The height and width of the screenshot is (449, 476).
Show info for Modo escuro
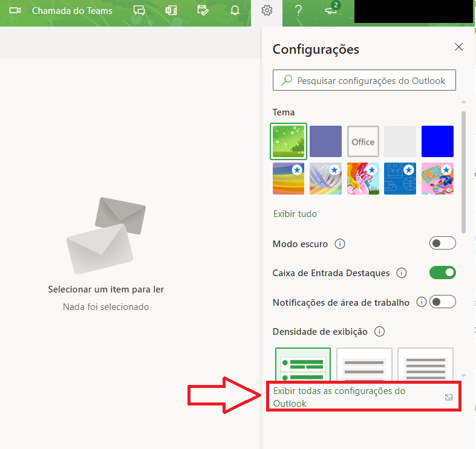(340, 244)
